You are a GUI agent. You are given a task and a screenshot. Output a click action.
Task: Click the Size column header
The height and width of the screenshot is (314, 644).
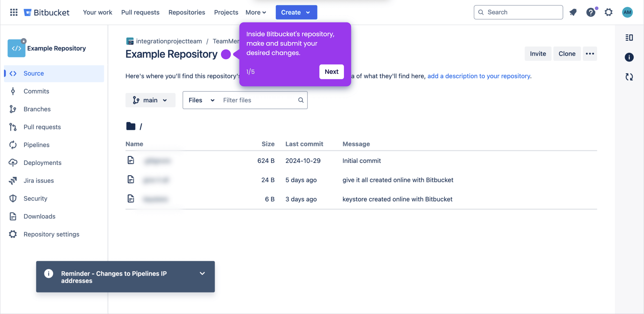pos(268,144)
